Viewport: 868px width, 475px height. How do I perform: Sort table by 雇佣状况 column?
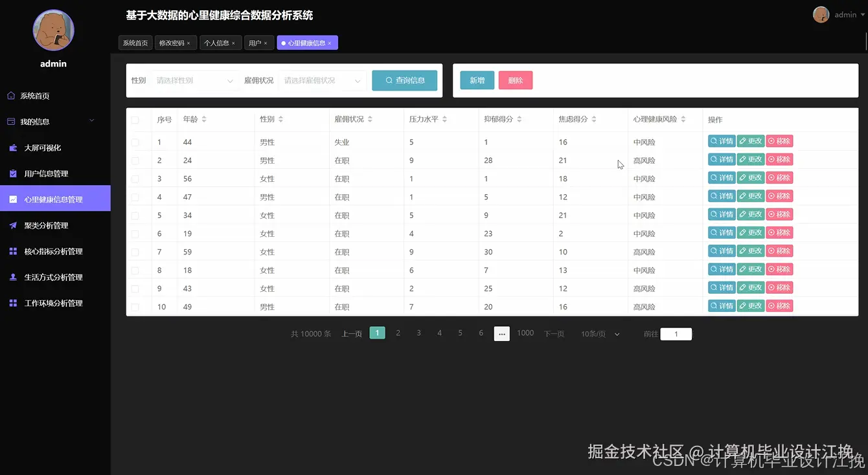[370, 120]
